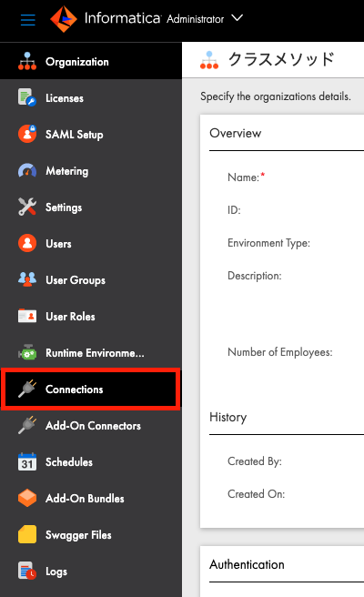Open Settings via wrench icon
This screenshot has height=597, width=364.
click(27, 207)
